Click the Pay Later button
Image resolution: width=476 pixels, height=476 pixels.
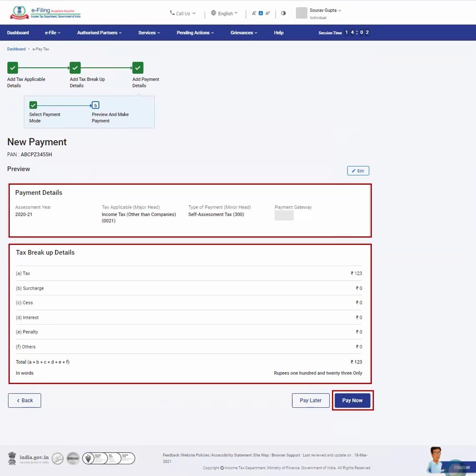310,400
